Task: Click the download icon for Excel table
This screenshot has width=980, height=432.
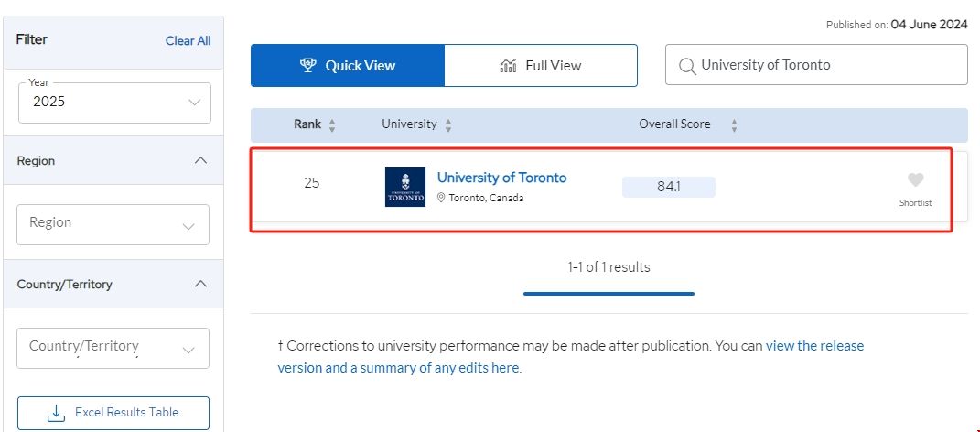Action: 56,413
